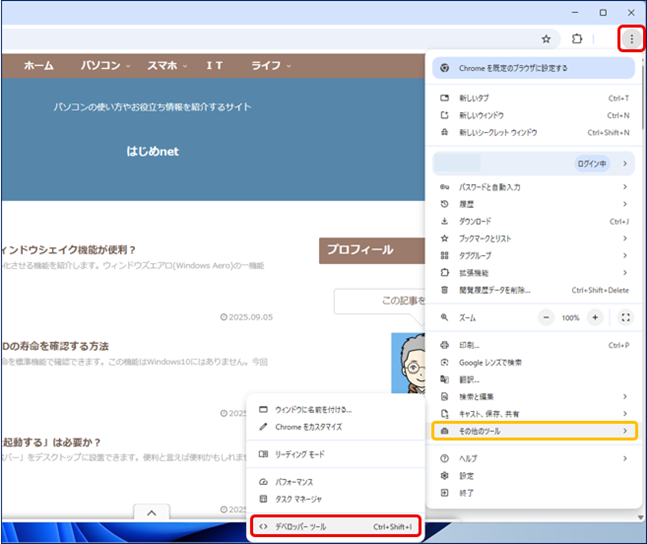Increase zoom with the plus button
Viewport: 647px width, 544px height.
(595, 317)
